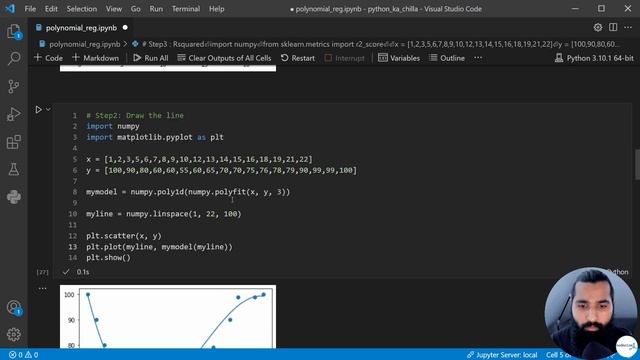Image resolution: width=640 pixels, height=360 pixels.
Task: Open the Extensions view
Action: pos(13,142)
